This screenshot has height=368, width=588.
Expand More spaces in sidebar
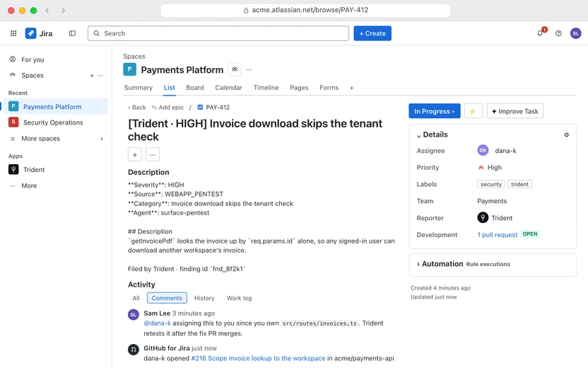tap(56, 139)
